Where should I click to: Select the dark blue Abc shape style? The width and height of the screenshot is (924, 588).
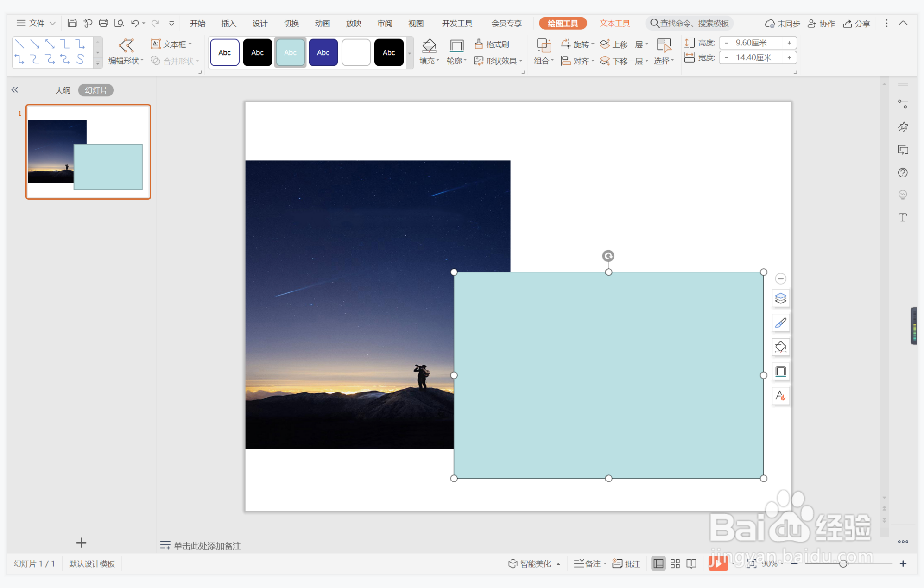pos(323,52)
